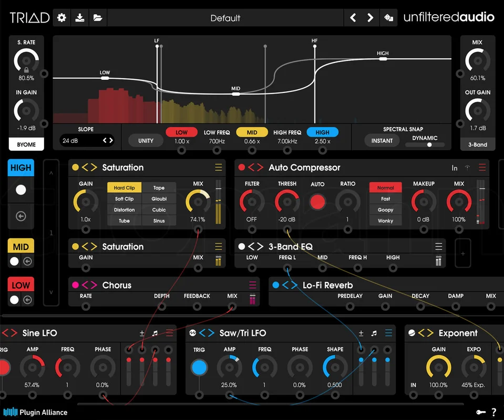Image resolution: width=504 pixels, height=420 pixels.
Task: Change Slope 24 dB selector arrows
Action: (x=108, y=140)
